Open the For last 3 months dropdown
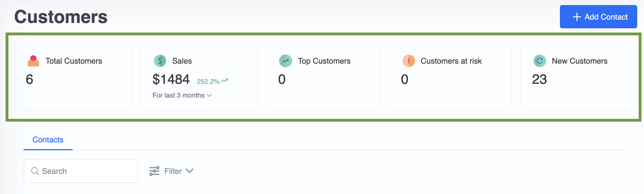This screenshot has width=644, height=194. pyautogui.click(x=182, y=95)
